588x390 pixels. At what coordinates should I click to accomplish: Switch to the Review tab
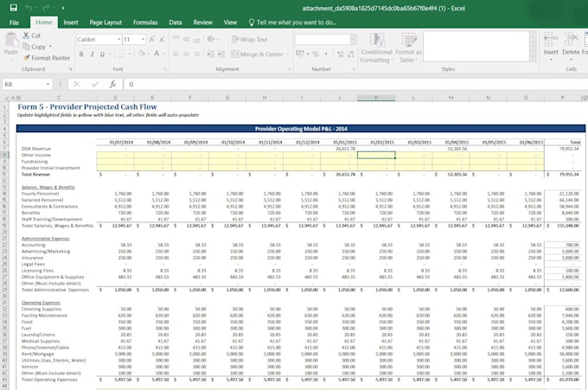pos(203,22)
